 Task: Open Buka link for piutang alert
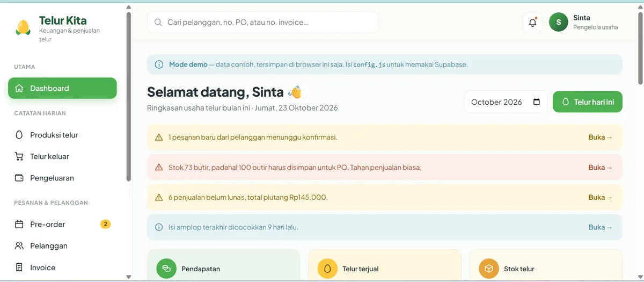601,198
